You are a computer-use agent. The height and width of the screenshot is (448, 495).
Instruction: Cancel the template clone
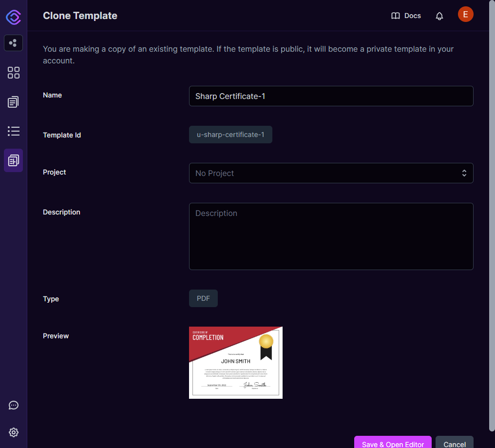point(454,444)
